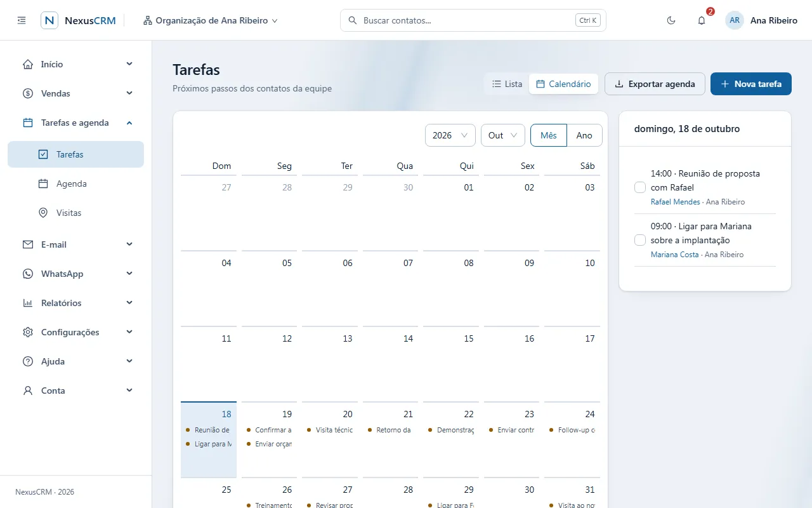Collapse the sidebar menu icon
The height and width of the screenshot is (508, 812).
(22, 20)
